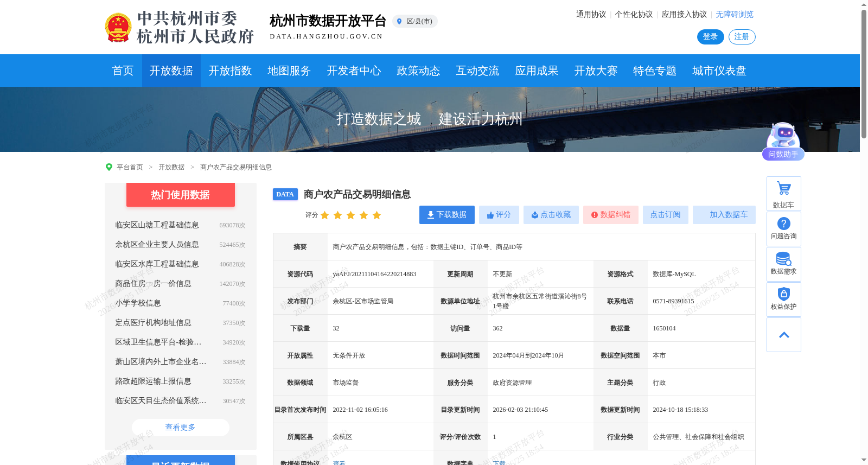
Task: Open the 城市仪表盘 nav tab
Action: pos(720,71)
